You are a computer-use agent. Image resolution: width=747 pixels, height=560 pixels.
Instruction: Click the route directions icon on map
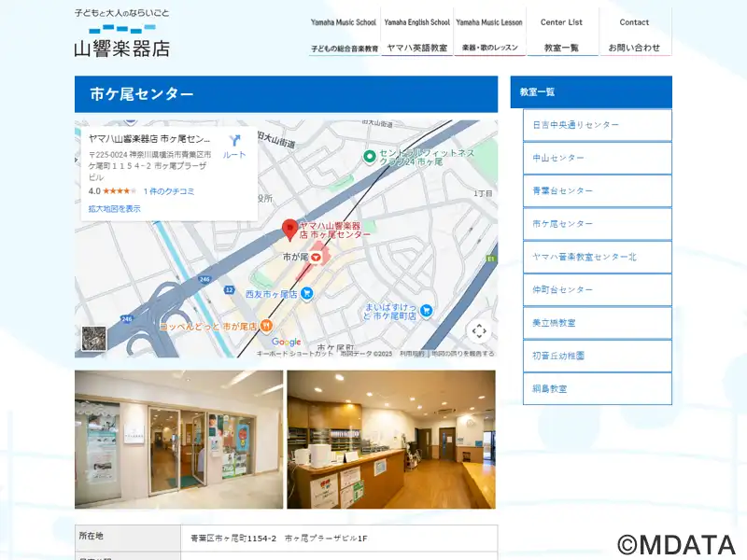point(234,142)
